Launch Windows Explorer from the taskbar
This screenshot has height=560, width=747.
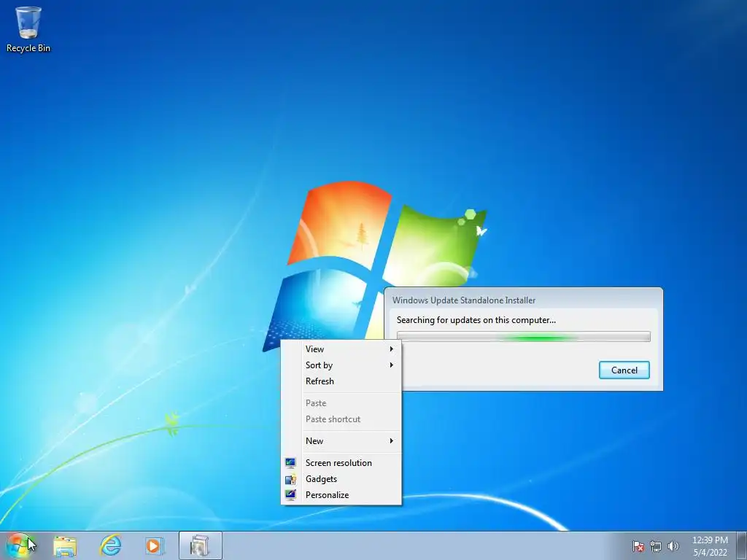65,545
